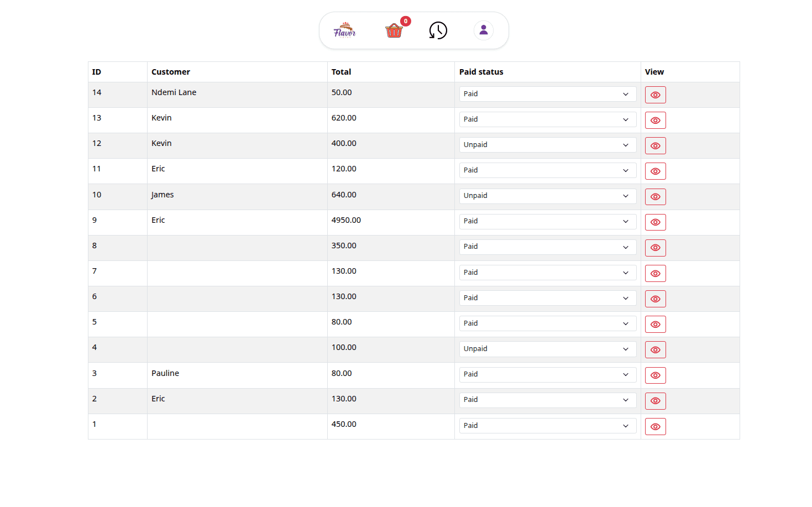
Task: Select the Customer column header
Action: pyautogui.click(x=170, y=72)
